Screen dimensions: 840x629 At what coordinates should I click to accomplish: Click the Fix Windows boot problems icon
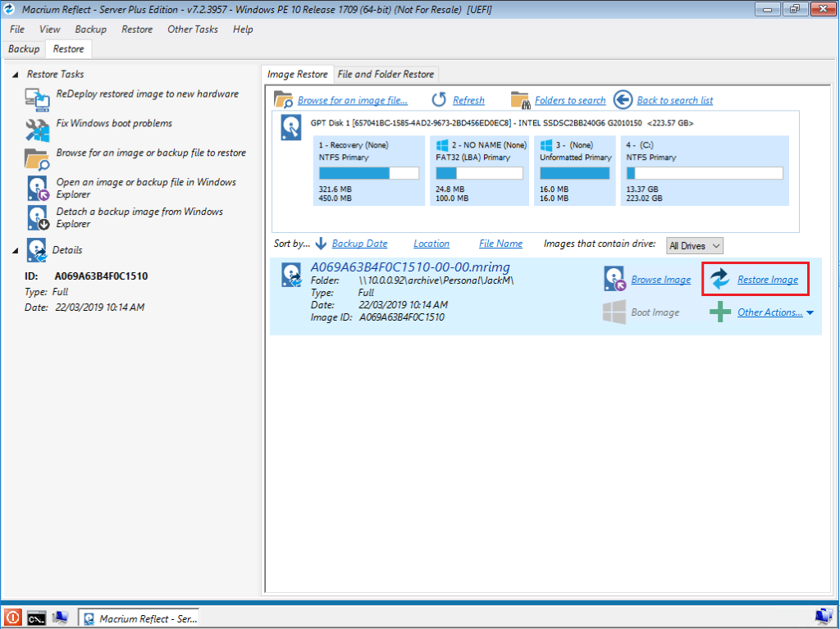point(38,129)
